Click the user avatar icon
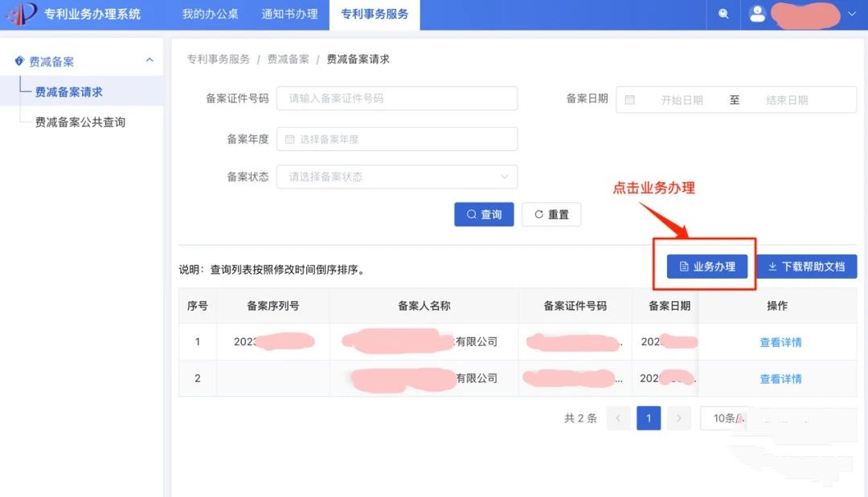The width and height of the screenshot is (868, 497). [x=756, y=14]
